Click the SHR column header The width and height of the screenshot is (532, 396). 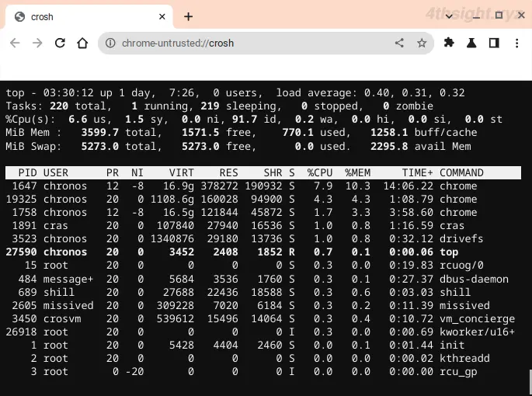pos(273,172)
